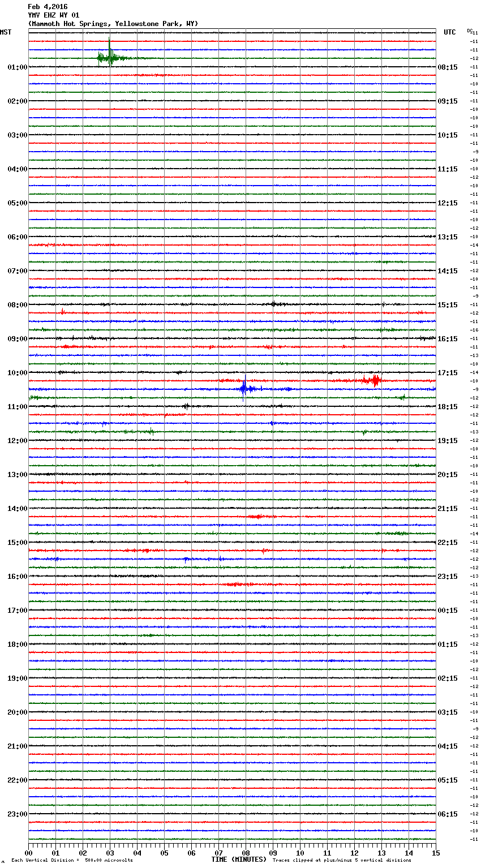Image resolution: width=481 pixels, height=868 pixels.
Task: Click the '21:00' MST time label
Action: (18, 746)
